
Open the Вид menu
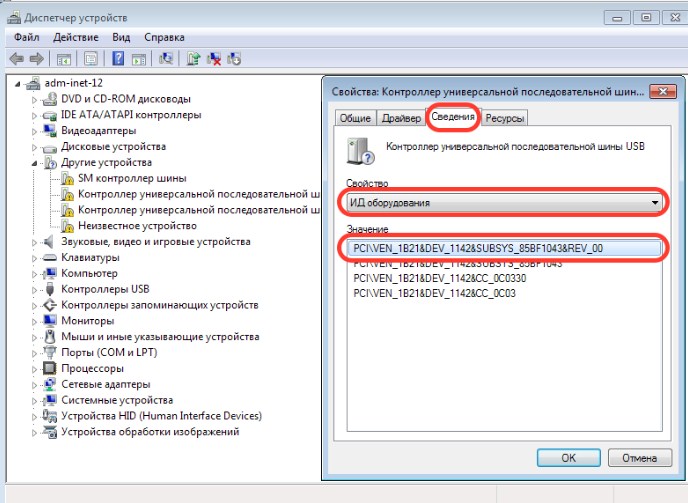coord(121,37)
